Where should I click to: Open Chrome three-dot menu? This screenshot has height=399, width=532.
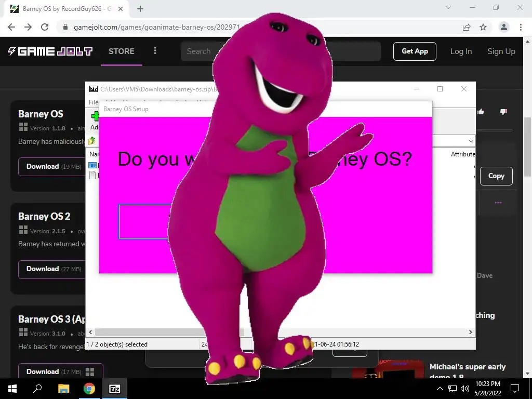521,27
